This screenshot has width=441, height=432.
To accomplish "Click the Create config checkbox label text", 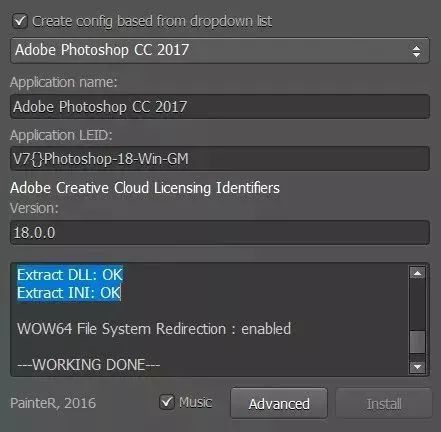I will pyautogui.click(x=152, y=21).
